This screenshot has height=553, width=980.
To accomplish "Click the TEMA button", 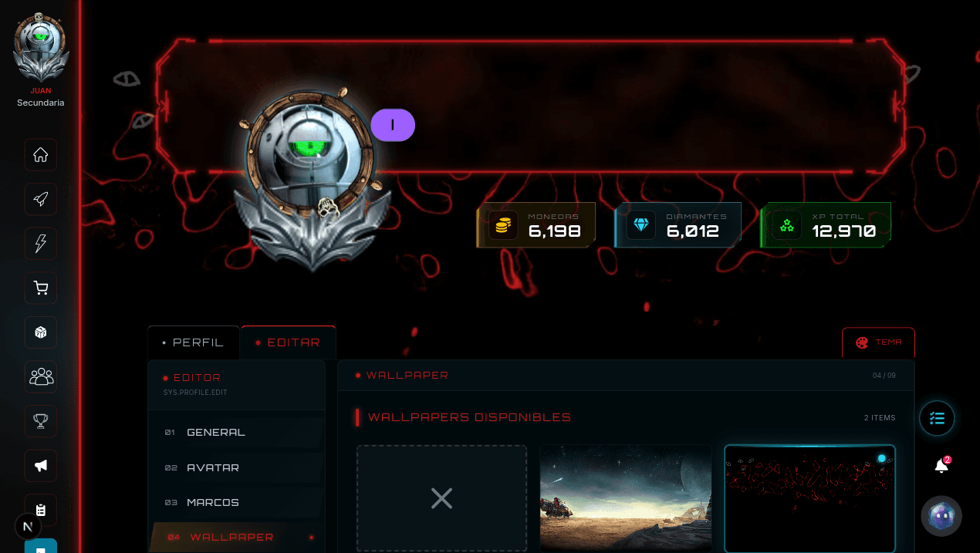I will click(x=878, y=342).
